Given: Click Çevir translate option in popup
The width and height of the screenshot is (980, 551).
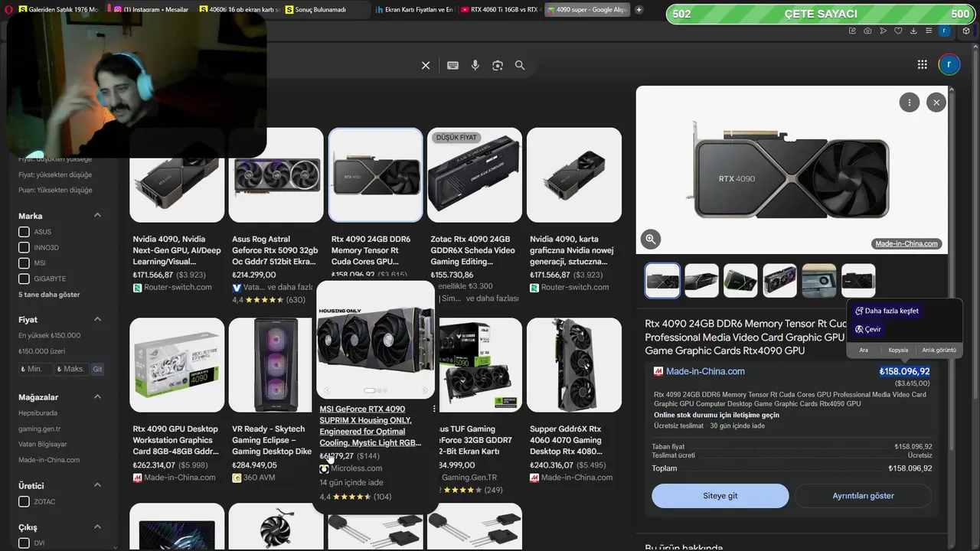Looking at the screenshot, I should tap(868, 329).
